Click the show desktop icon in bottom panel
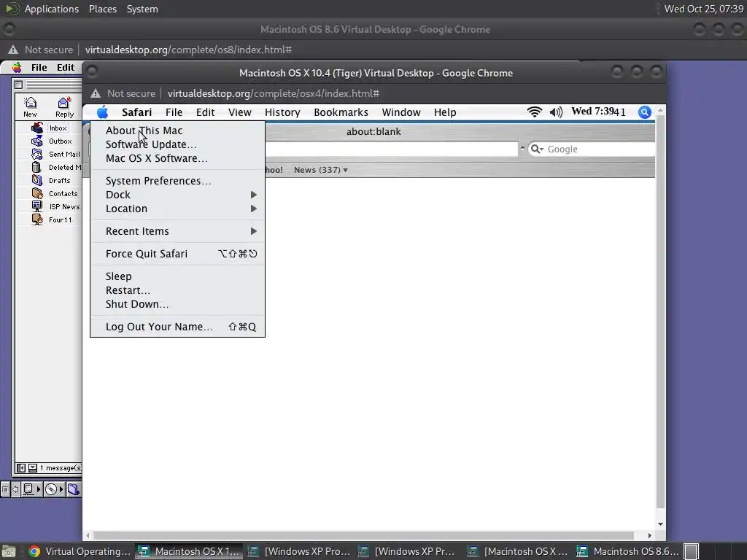 point(9,551)
